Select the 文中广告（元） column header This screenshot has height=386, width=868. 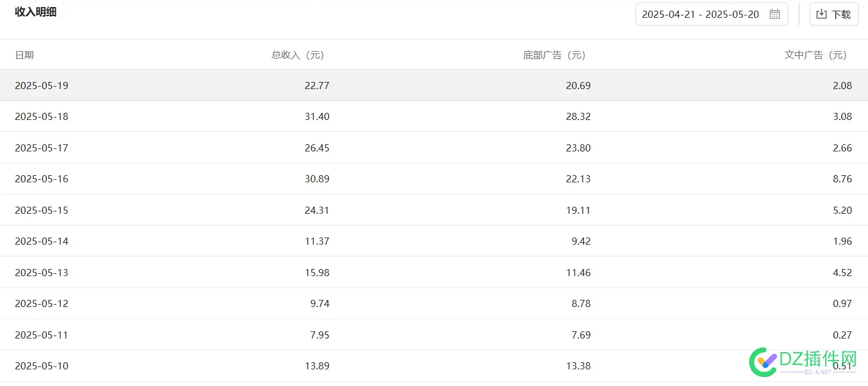pos(816,55)
